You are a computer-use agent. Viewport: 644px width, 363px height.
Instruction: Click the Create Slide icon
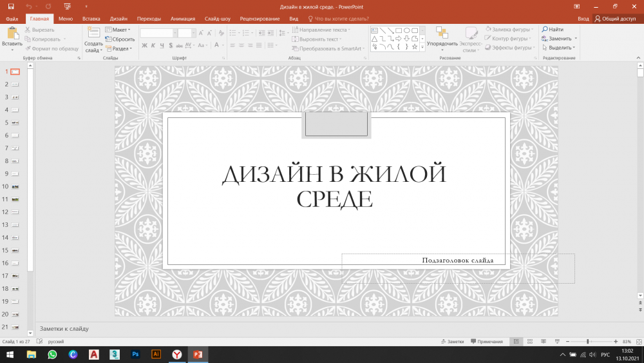[x=93, y=32]
